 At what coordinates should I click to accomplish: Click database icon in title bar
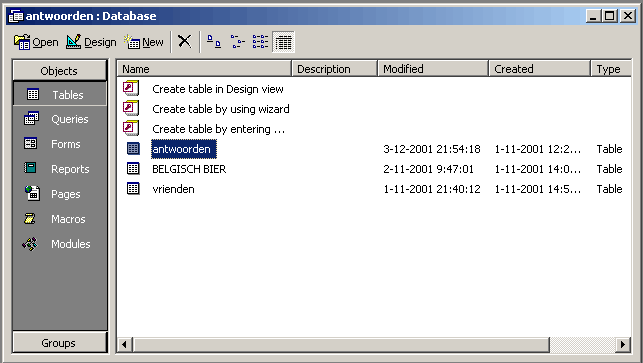(x=16, y=16)
